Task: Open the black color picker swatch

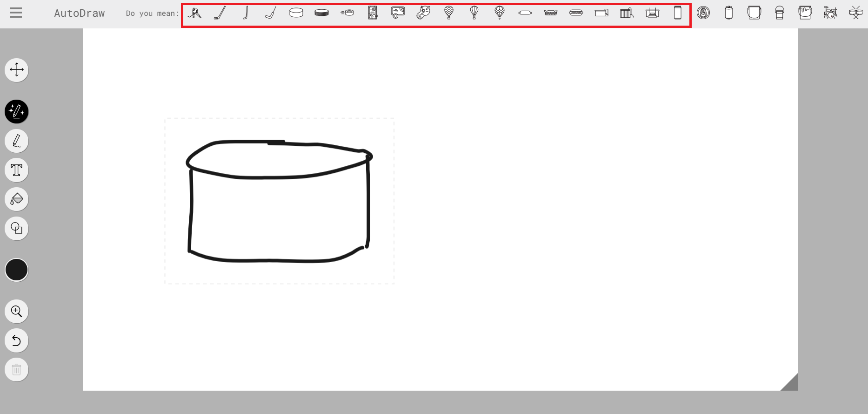Action: [17, 270]
